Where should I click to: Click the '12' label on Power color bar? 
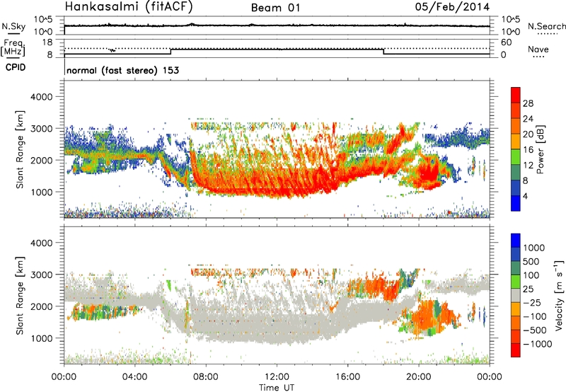528,166
